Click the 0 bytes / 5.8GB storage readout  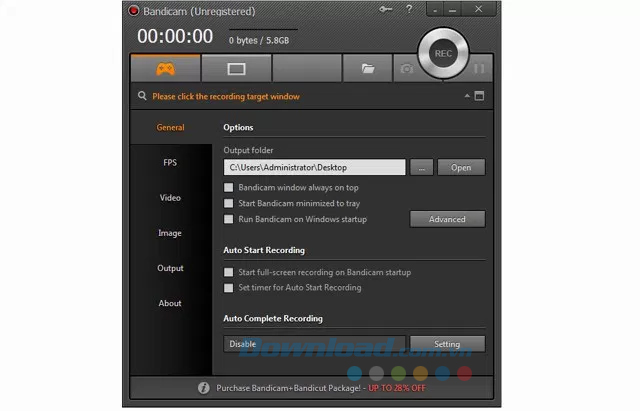pyautogui.click(x=259, y=40)
